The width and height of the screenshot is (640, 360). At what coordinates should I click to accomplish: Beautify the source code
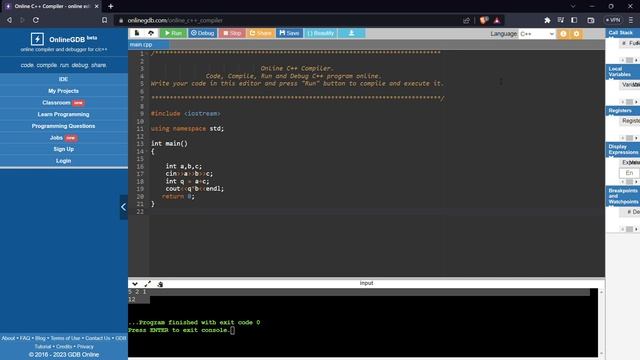(x=320, y=33)
